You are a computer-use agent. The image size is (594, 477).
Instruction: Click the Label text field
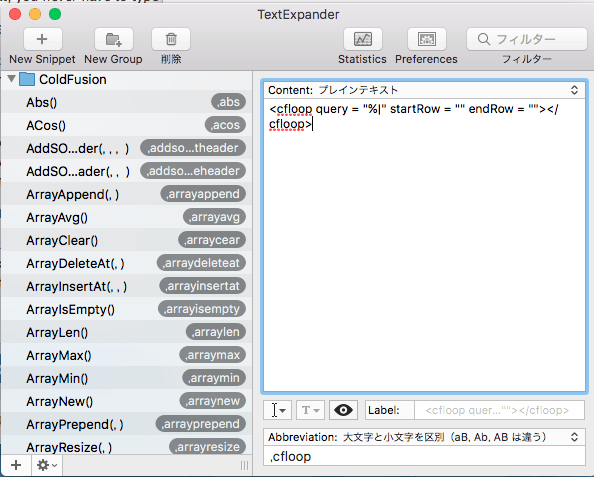point(499,410)
